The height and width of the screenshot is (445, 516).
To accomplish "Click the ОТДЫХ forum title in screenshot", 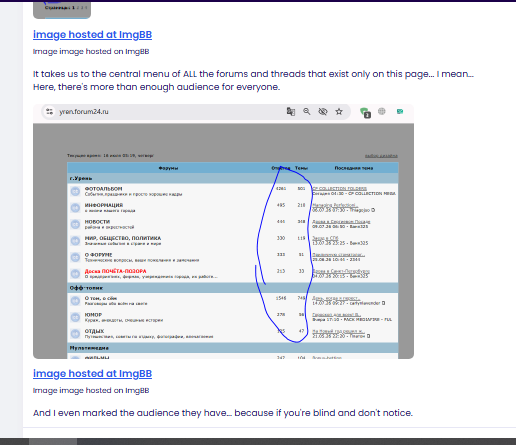I will [94, 331].
